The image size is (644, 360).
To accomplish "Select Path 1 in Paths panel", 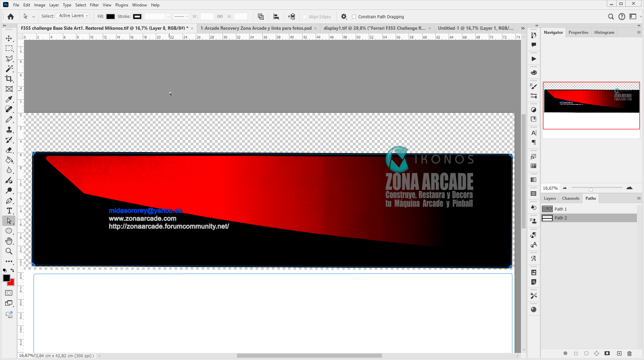I will 589,209.
